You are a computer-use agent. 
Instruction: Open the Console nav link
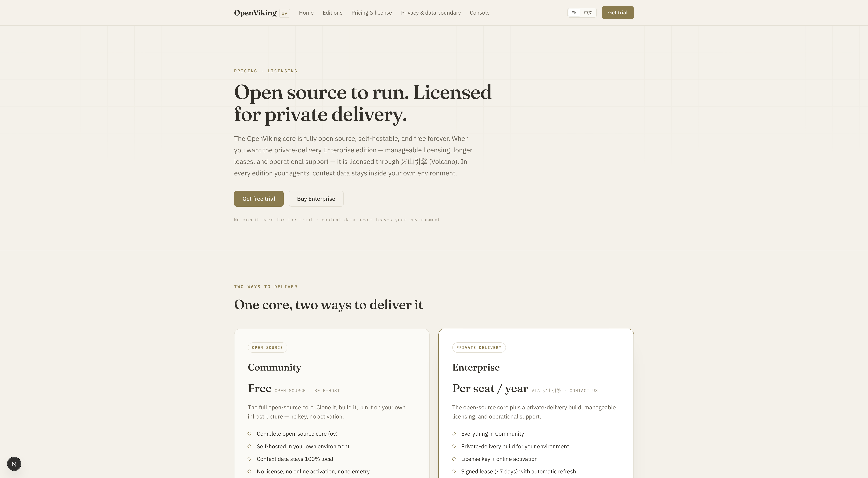(x=479, y=13)
